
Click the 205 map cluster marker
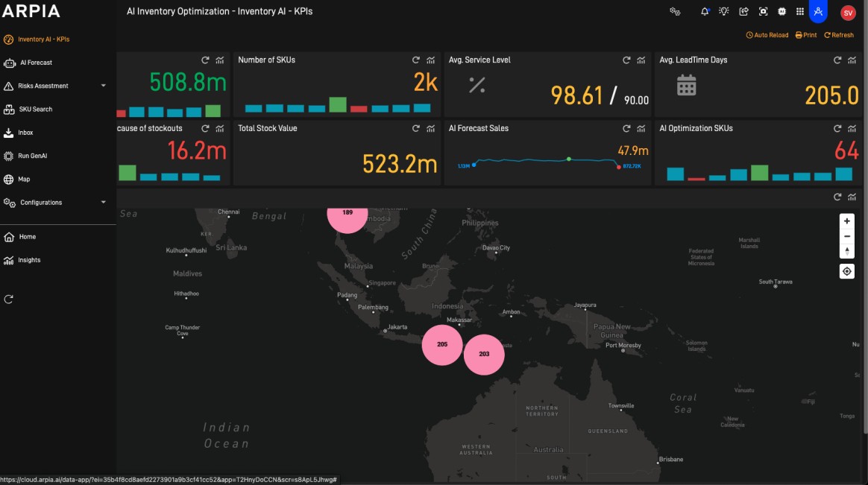pyautogui.click(x=442, y=345)
